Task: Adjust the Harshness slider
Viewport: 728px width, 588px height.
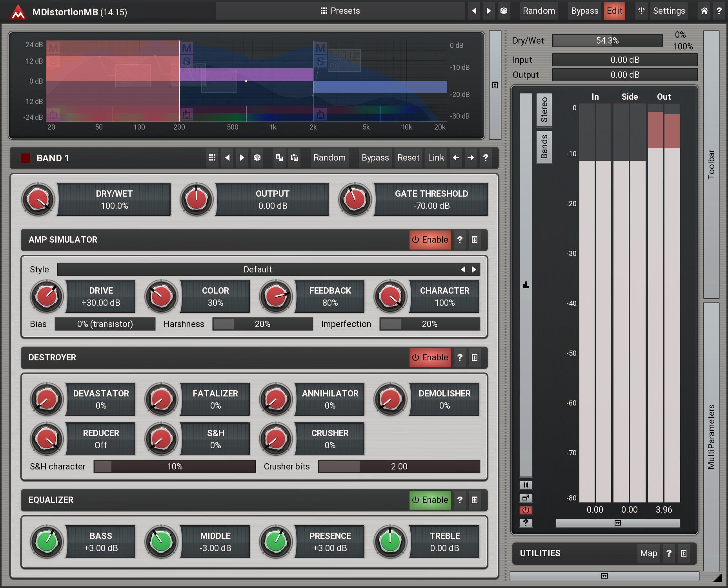Action: [262, 324]
